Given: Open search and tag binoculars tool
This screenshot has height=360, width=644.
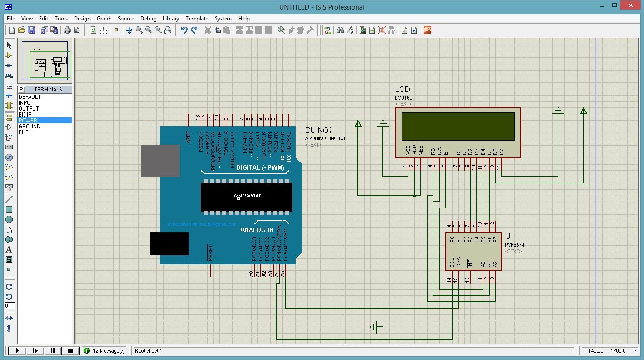Looking at the screenshot, I should [x=340, y=30].
